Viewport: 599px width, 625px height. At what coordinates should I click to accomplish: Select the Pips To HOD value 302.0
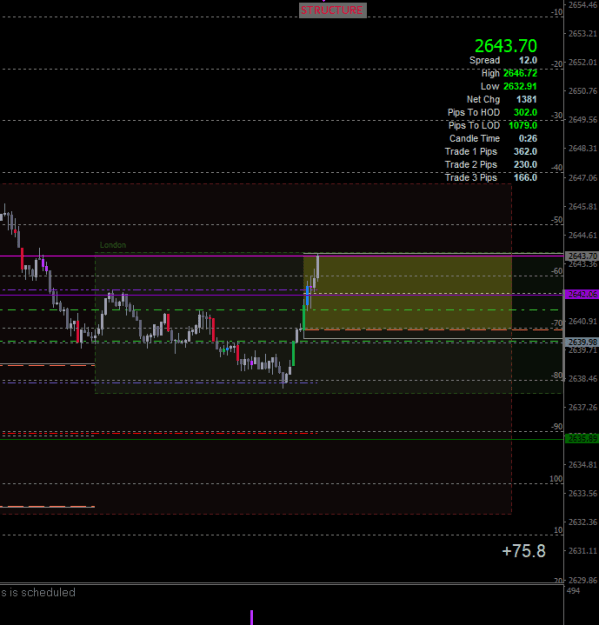tap(525, 112)
